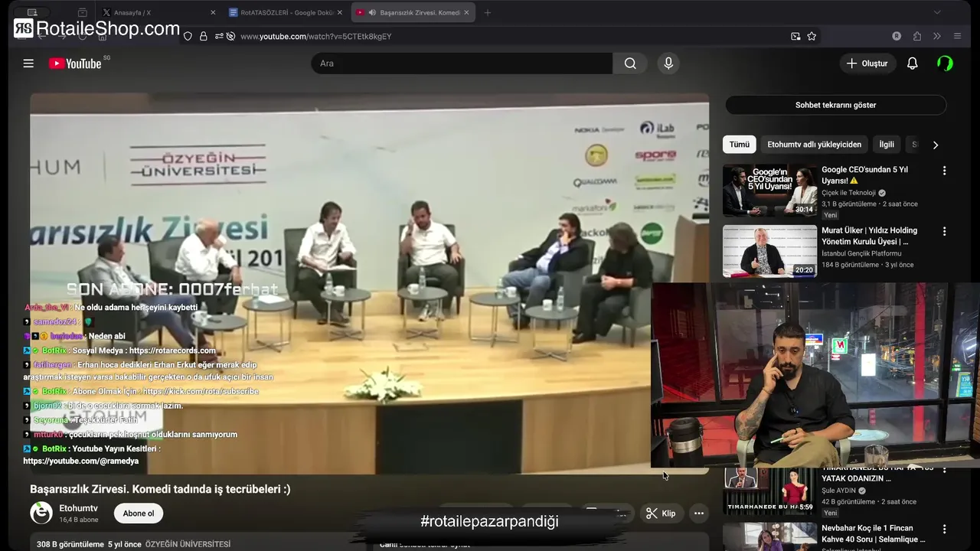Open the YouTube hamburger guide menu
980x551 pixels.
click(28, 64)
